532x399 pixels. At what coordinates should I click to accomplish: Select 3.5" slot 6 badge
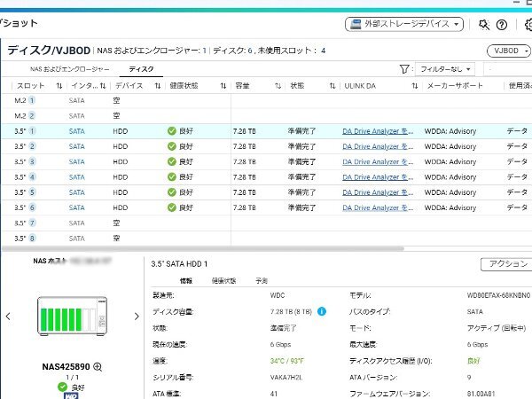[x=32, y=207]
